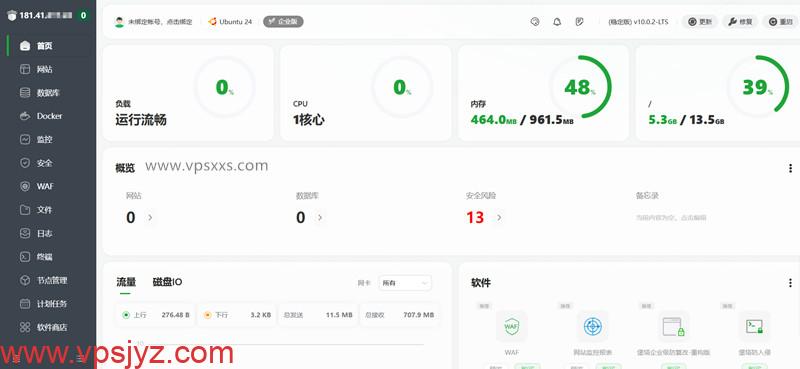
Task: Switch to the 流量 tab
Action: click(126, 282)
